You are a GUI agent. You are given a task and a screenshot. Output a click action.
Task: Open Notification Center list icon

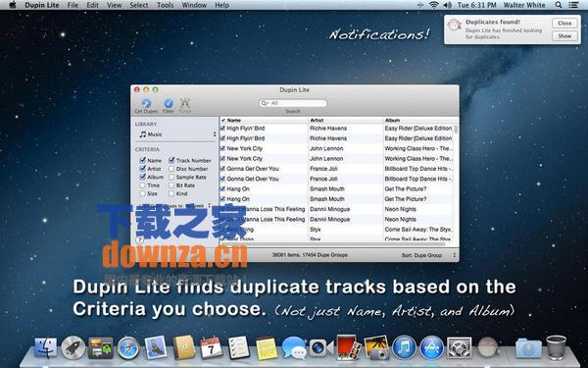tap(573, 5)
